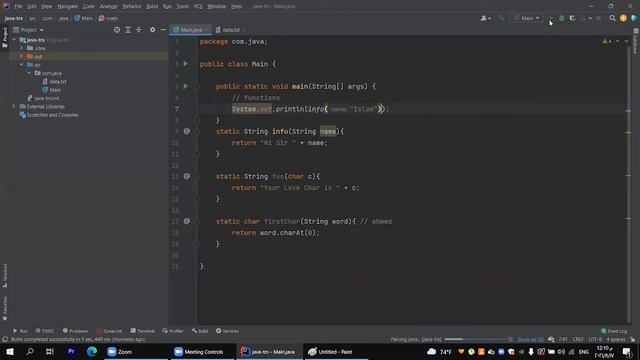The image size is (640, 360).
Task: Open the Run tool window button
Action: tap(20, 331)
